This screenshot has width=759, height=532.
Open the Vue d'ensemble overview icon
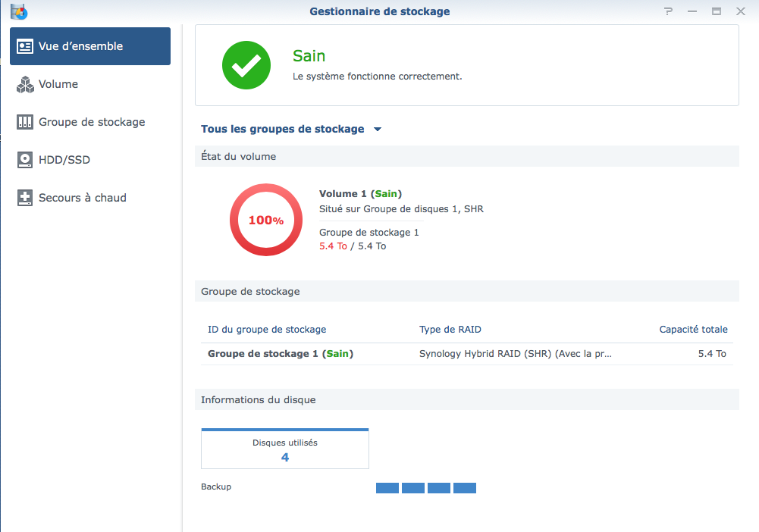point(25,46)
